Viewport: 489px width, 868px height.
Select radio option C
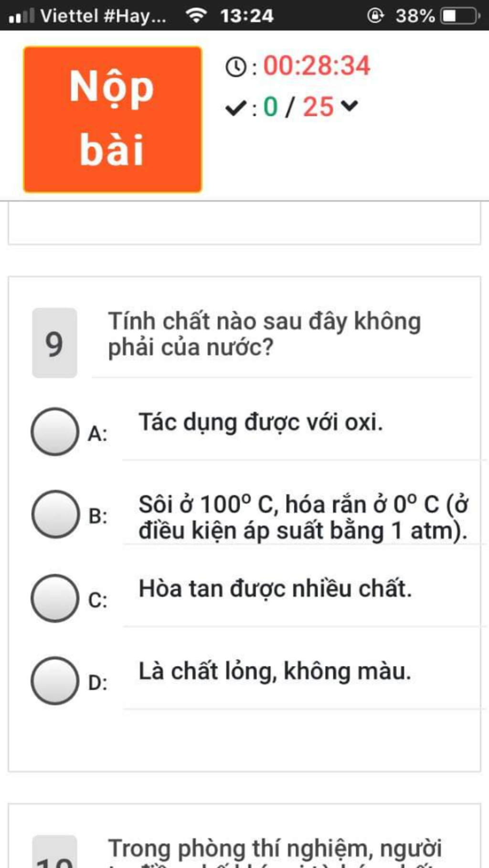pyautogui.click(x=55, y=598)
